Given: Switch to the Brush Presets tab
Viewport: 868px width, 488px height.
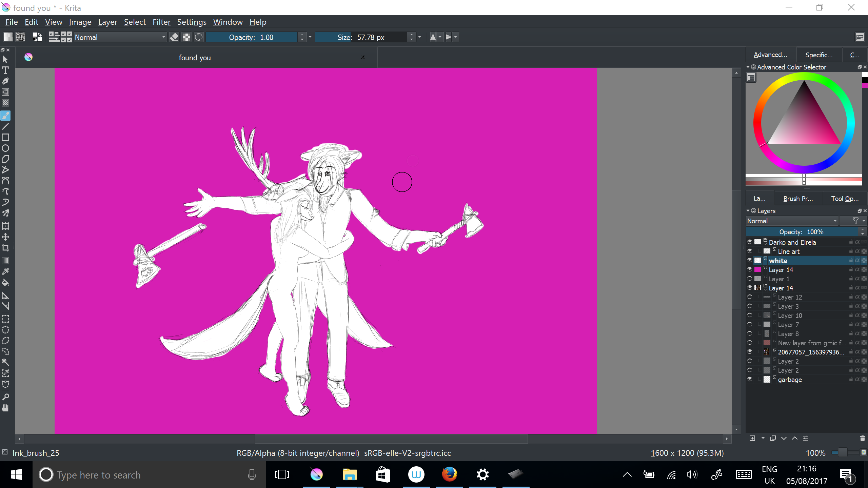Looking at the screenshot, I should (x=798, y=199).
